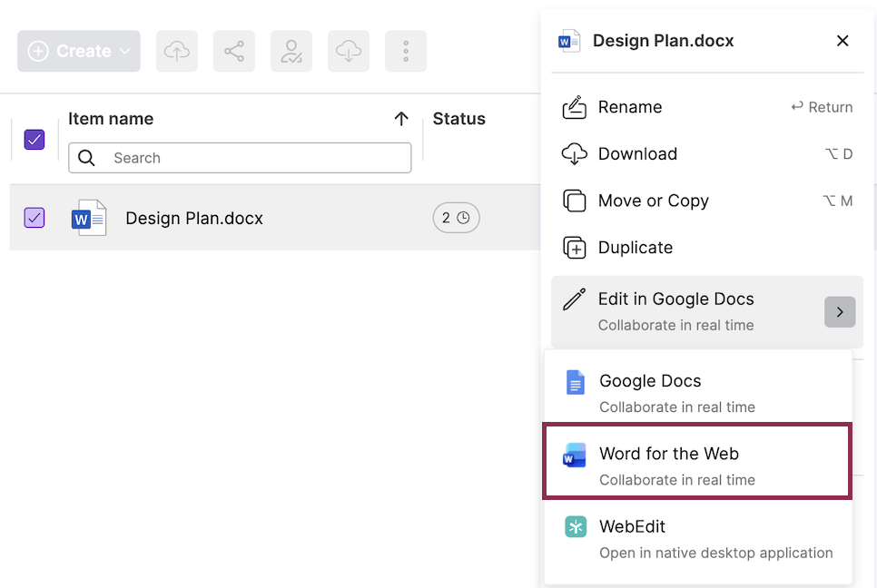Open file with Word for the Web
The height and width of the screenshot is (588, 877).
coord(697,461)
